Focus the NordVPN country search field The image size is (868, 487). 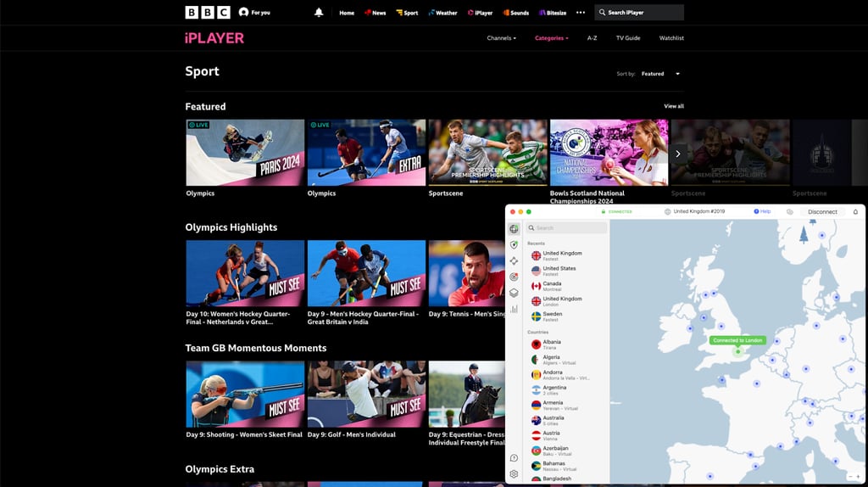tap(567, 227)
